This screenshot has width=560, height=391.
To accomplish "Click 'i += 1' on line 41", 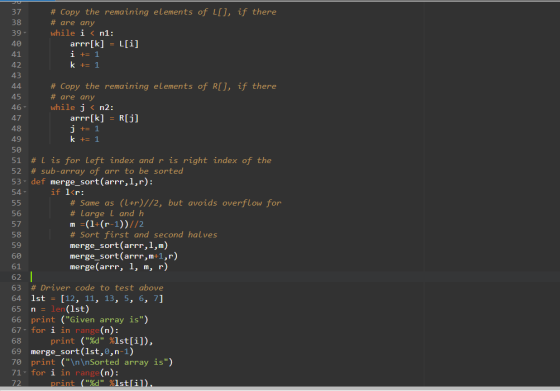I will (85, 54).
